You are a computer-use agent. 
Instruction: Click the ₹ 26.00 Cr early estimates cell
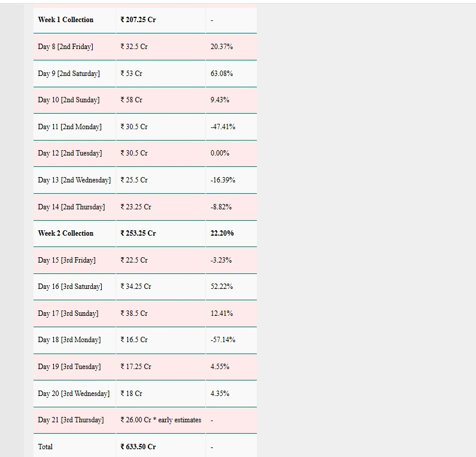pyautogui.click(x=160, y=420)
